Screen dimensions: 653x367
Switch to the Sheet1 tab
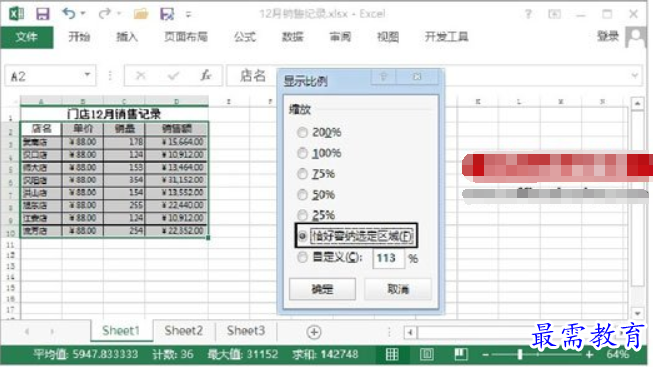pyautogui.click(x=121, y=331)
